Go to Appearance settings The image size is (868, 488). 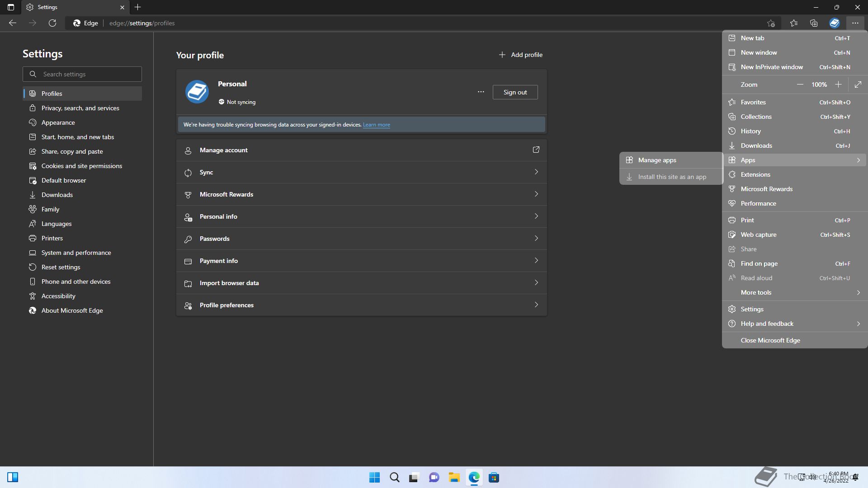(82, 122)
